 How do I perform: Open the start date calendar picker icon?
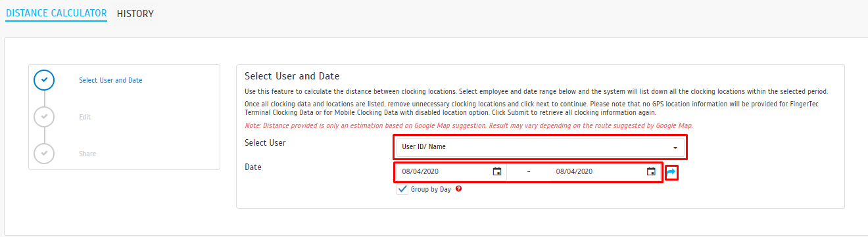click(497, 171)
